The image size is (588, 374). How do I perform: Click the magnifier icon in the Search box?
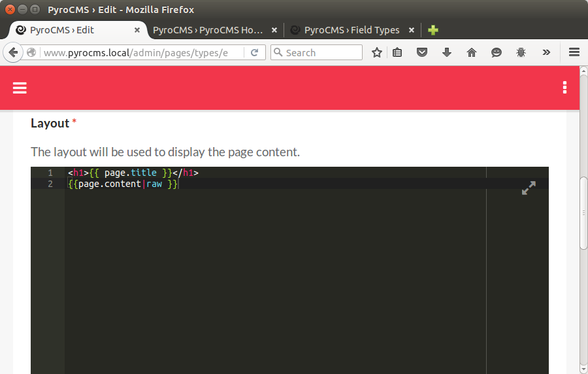(278, 52)
